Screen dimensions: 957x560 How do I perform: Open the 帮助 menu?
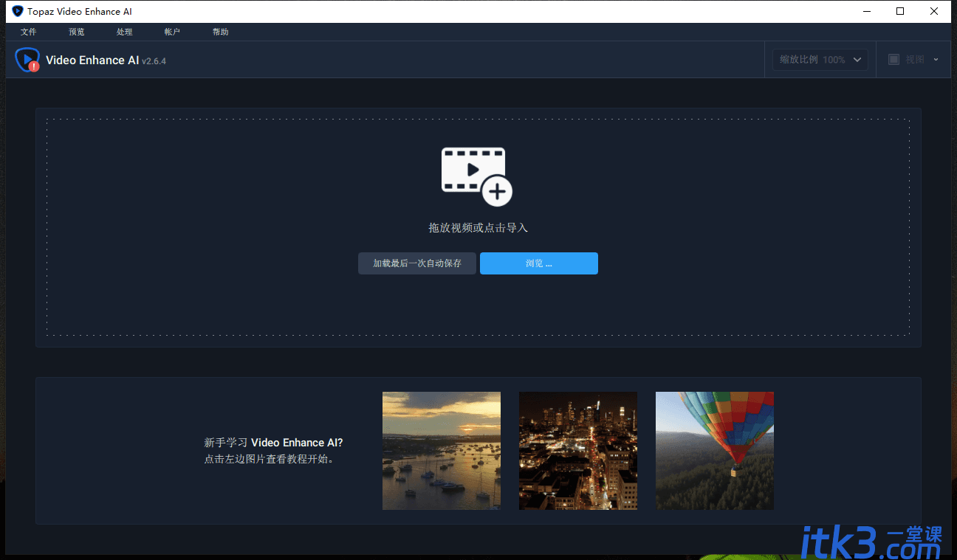tap(220, 32)
